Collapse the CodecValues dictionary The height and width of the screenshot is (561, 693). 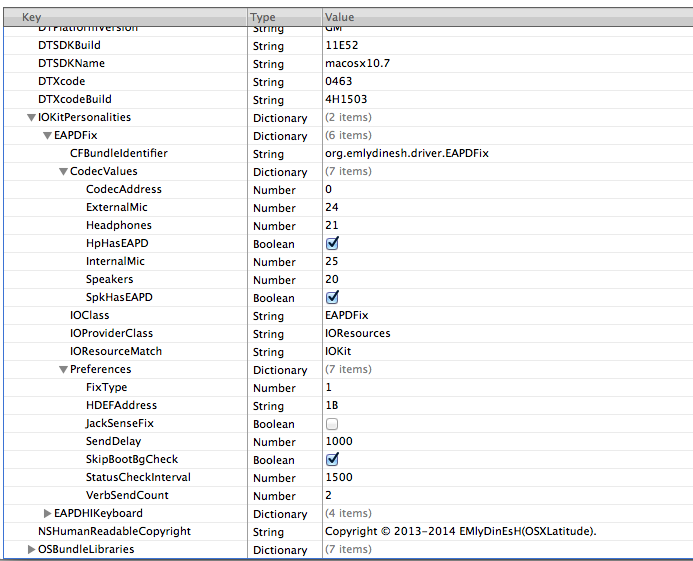(63, 172)
